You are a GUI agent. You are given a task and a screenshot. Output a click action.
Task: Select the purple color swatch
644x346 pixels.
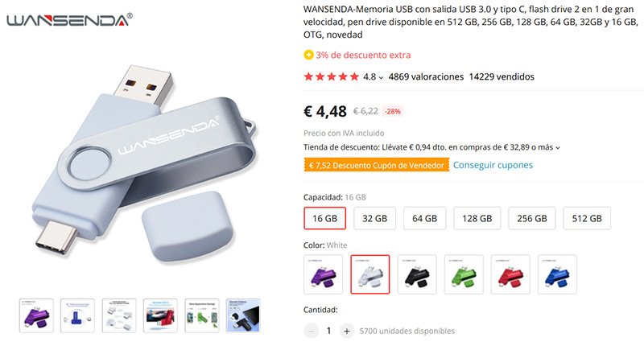(324, 274)
